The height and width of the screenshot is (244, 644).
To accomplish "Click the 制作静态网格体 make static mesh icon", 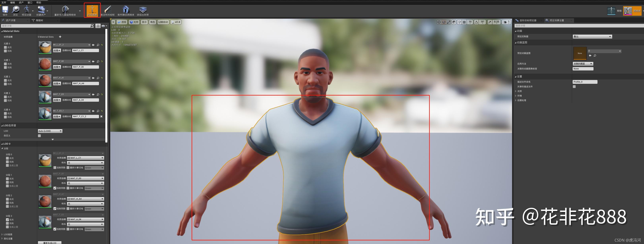I will point(126,11).
